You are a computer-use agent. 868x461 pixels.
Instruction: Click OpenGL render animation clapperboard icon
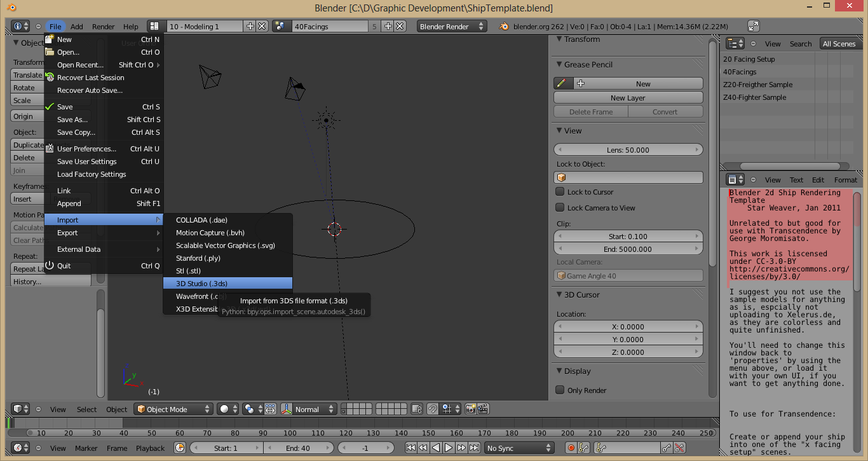coord(483,409)
